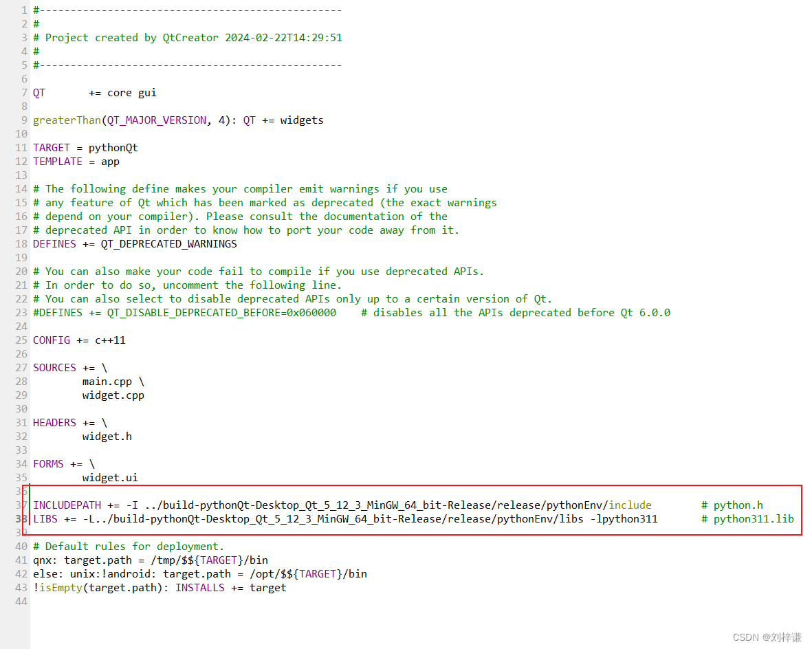
Task: Click the INCLUDEPATH keyword on line 37
Action: coord(67,505)
